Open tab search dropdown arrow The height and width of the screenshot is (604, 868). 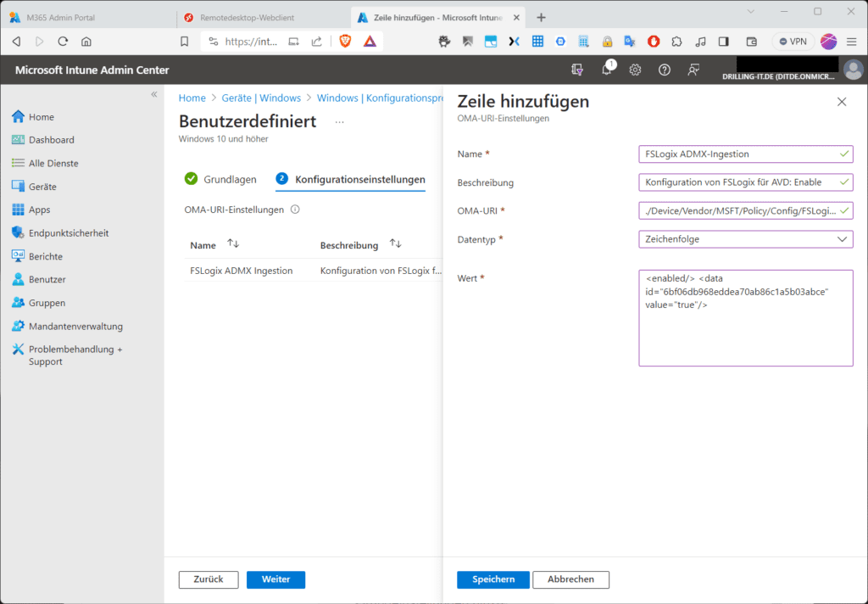coord(751,11)
